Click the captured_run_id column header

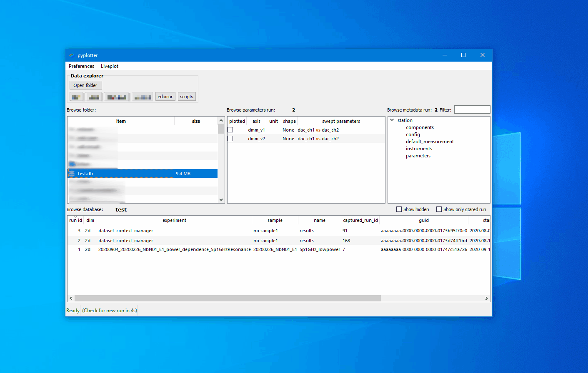[360, 220]
